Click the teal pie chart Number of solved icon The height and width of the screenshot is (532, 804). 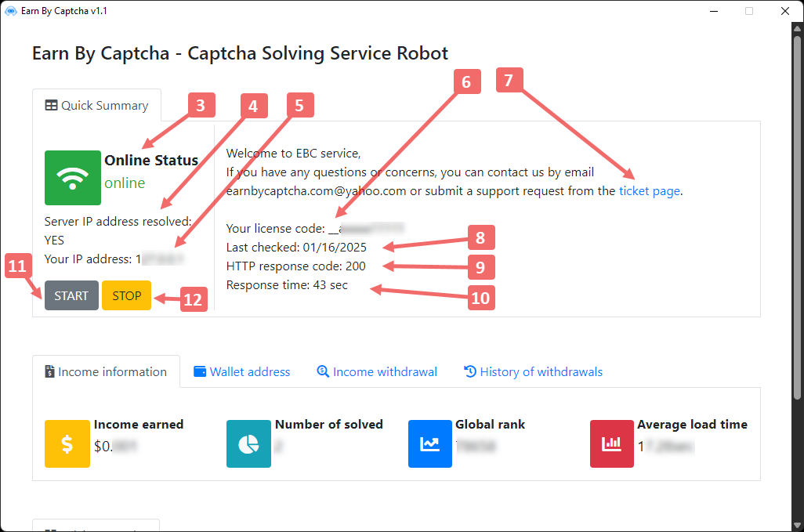pyautogui.click(x=248, y=443)
